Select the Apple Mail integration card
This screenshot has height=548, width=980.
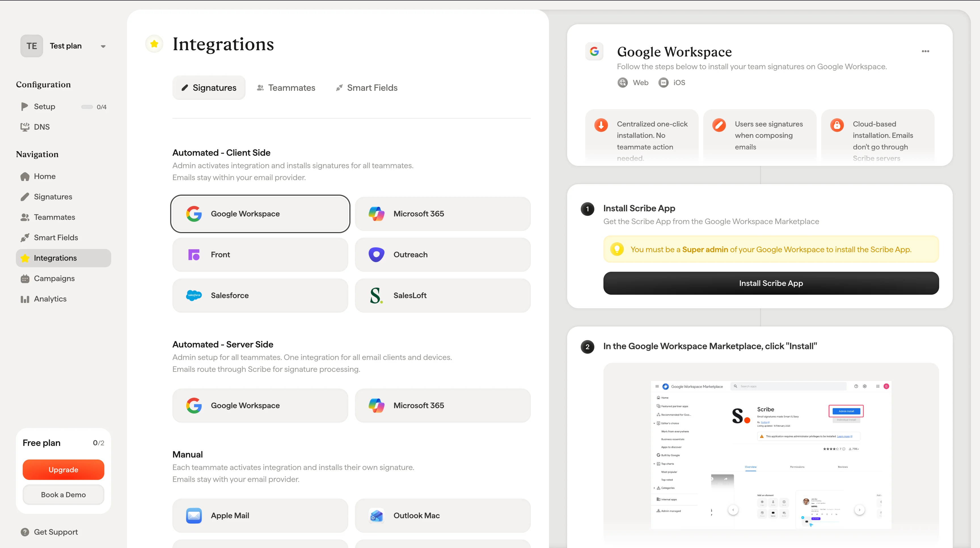pos(260,516)
